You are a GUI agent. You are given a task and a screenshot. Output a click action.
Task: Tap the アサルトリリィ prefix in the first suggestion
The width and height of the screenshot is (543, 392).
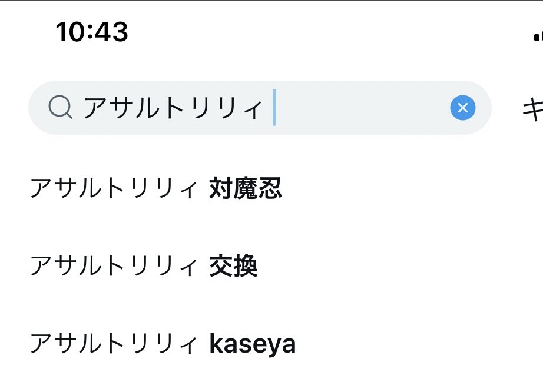(x=113, y=188)
